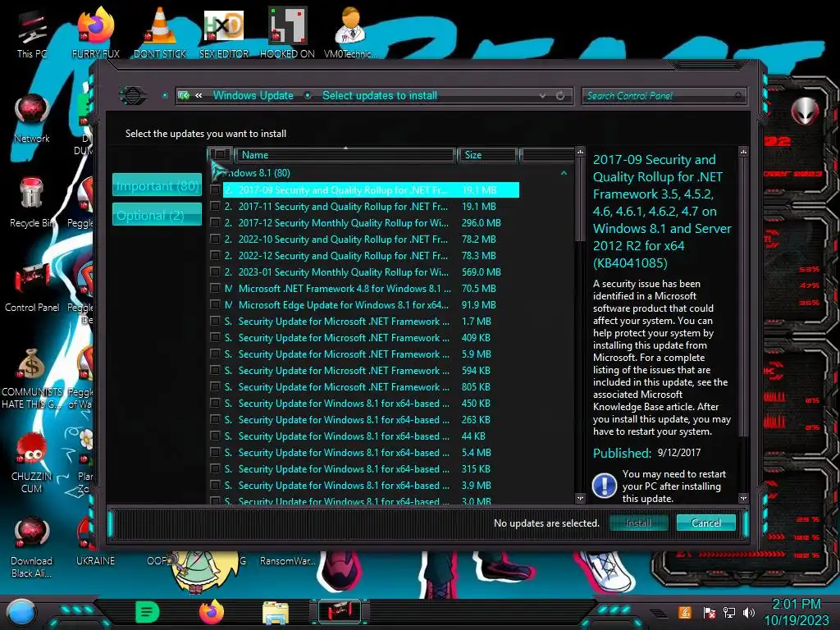Open the DONT STICK VLC desktop icon

[x=160, y=33]
